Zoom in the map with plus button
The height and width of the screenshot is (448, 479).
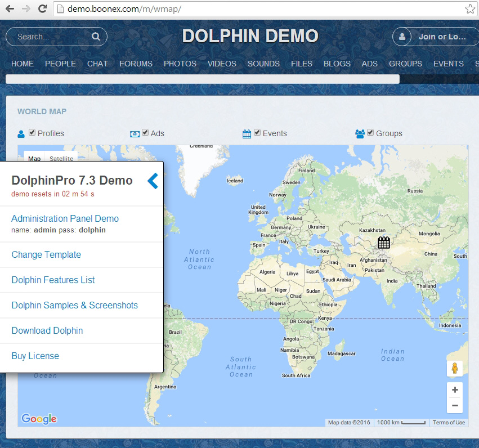454,390
